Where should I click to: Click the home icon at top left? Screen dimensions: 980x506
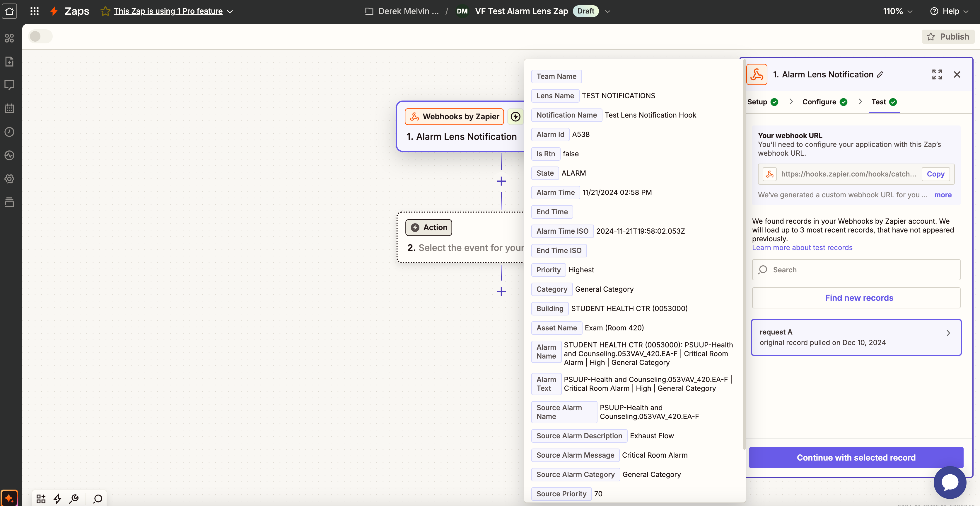(x=9, y=11)
